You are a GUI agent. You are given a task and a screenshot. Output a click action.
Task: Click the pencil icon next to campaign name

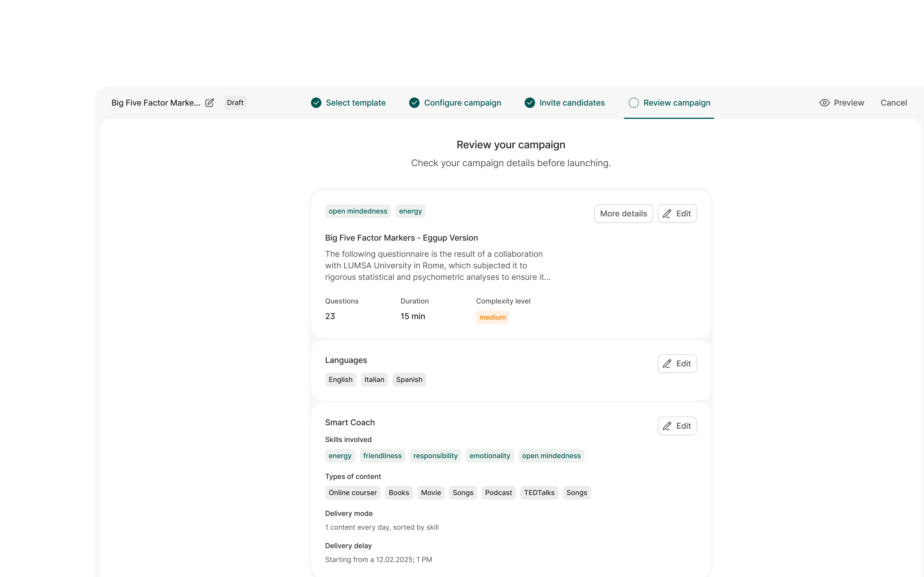(209, 103)
